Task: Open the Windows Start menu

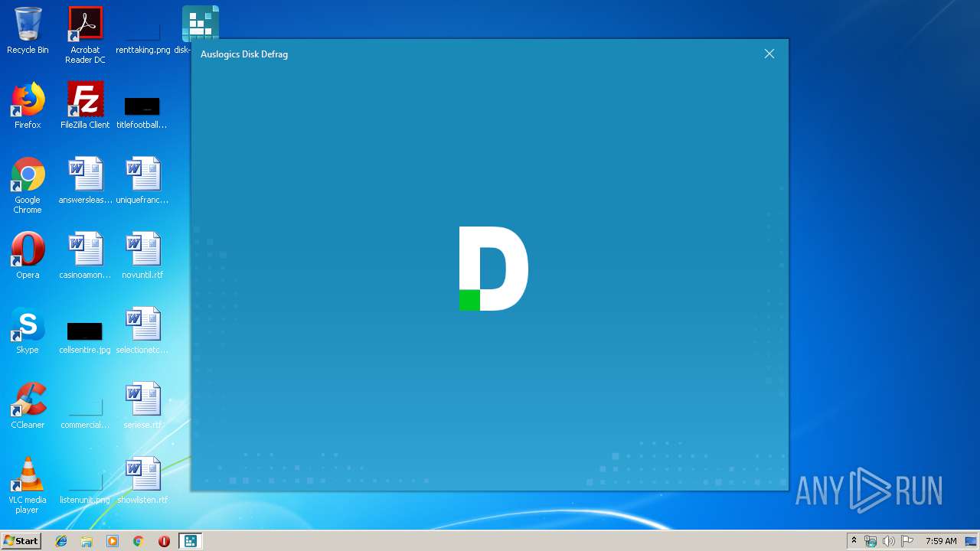Action: [x=21, y=541]
